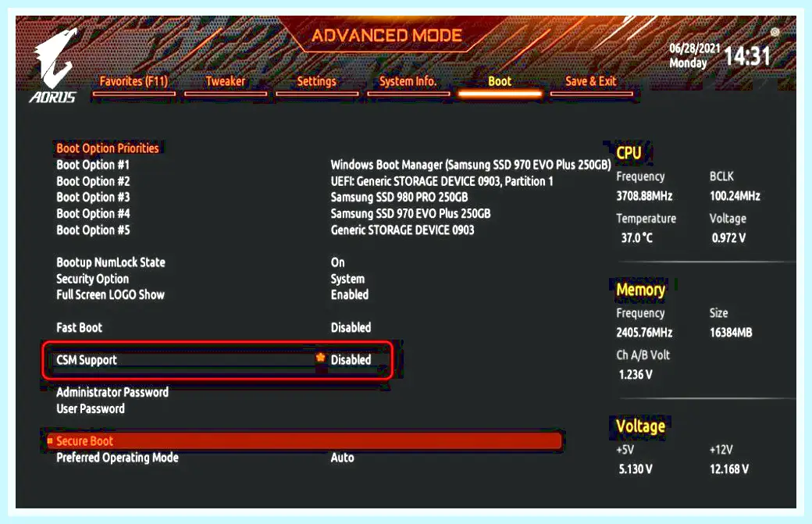Open the Secure Boot submenu
Screen dimensions: 812x524
coord(304,441)
